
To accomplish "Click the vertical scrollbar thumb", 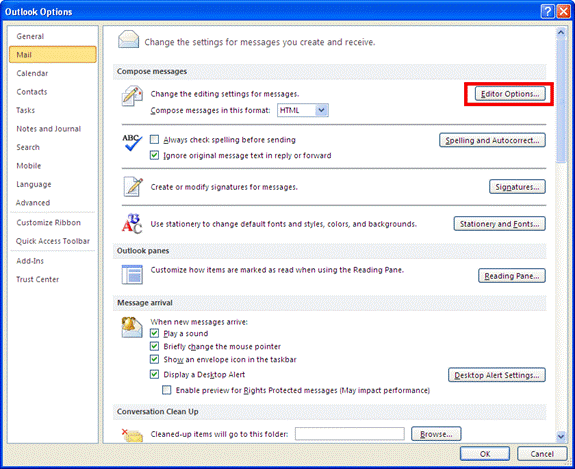I will coord(561,100).
